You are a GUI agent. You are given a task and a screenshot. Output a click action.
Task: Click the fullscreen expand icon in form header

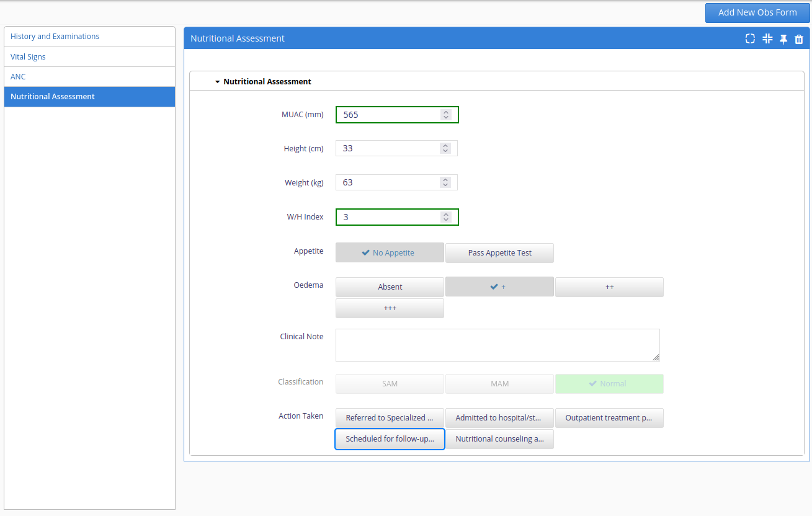(x=750, y=38)
